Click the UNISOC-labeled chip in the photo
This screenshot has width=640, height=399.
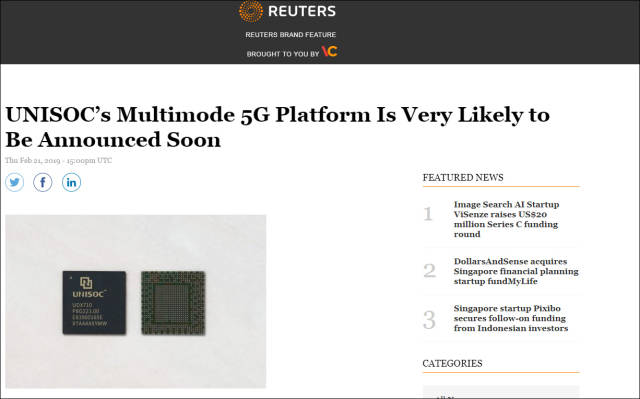(x=94, y=303)
